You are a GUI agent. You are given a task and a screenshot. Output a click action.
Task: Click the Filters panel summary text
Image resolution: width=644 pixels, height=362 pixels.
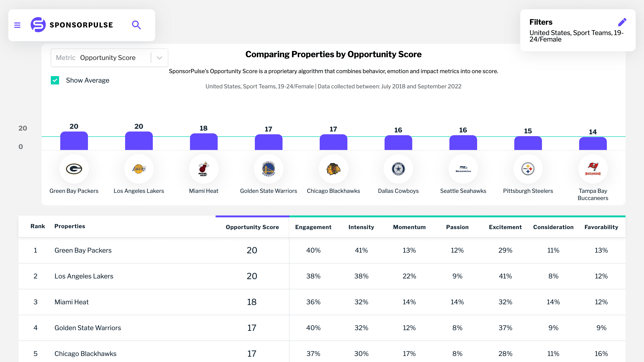(x=576, y=36)
